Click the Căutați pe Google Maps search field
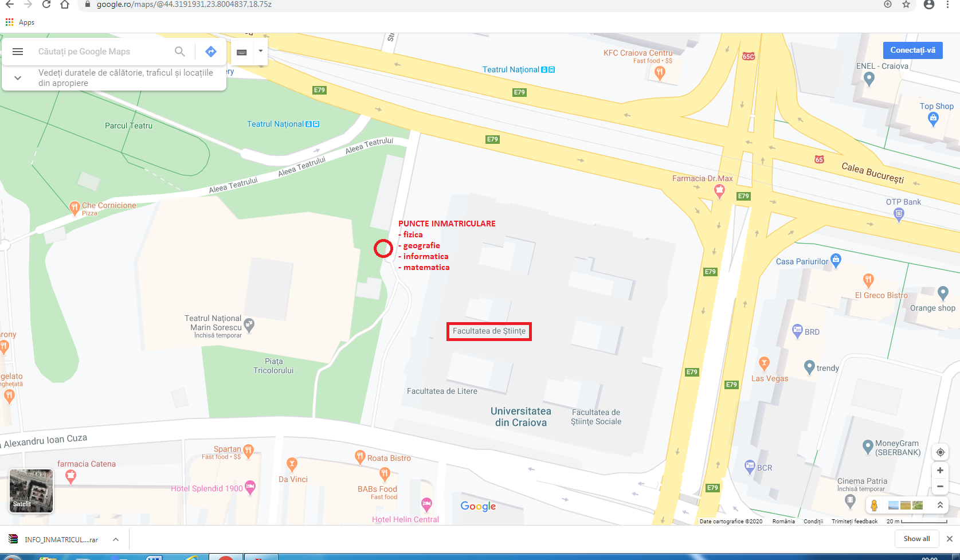Viewport: 960px width, 560px height. click(103, 52)
